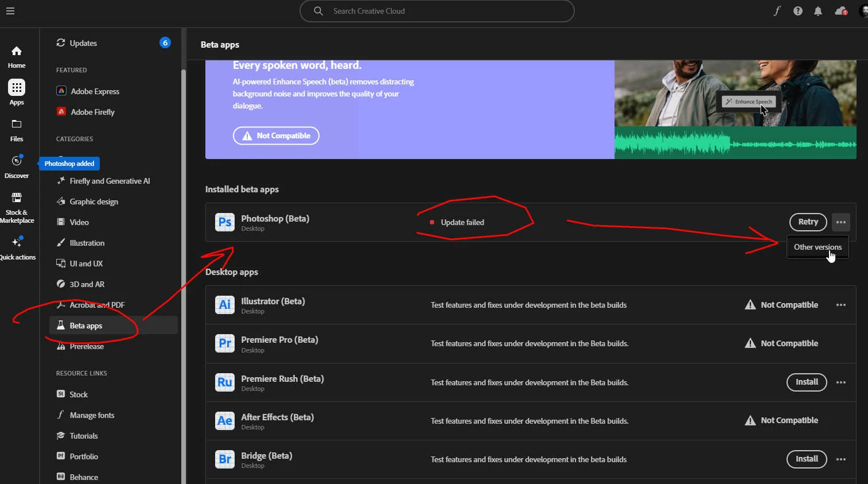Screen dimensions: 868x484
Task: Click Not Compatible label for After Effects (Beta)
Action: pos(789,420)
